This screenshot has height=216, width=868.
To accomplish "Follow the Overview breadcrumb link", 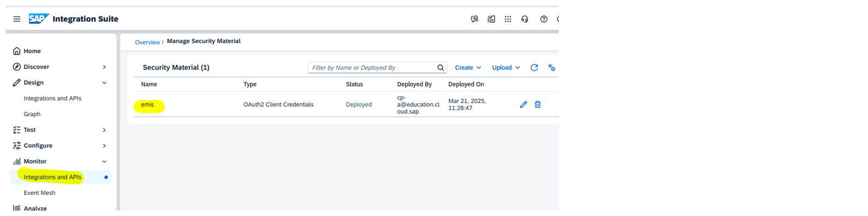I will [x=147, y=42].
